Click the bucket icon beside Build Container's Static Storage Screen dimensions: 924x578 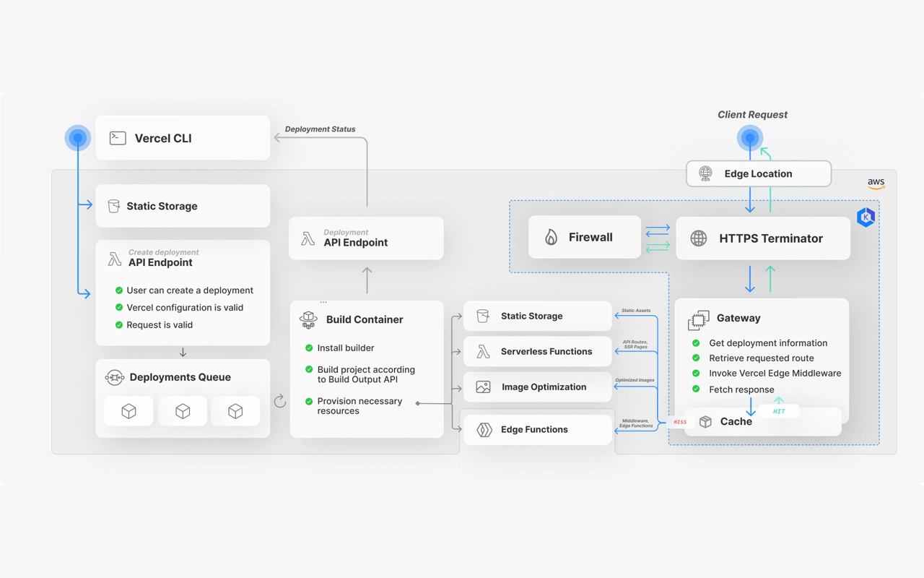pos(483,316)
